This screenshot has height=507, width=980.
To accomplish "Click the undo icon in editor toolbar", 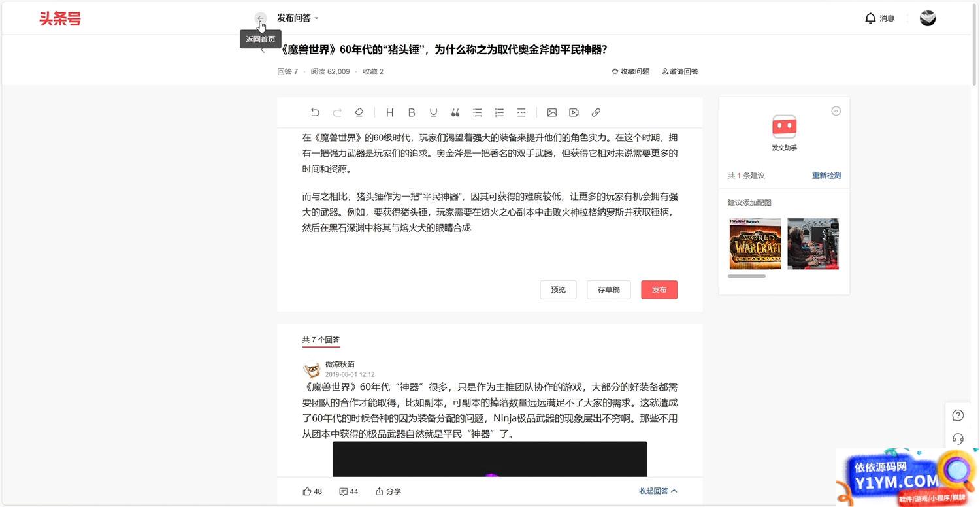I will pyautogui.click(x=315, y=112).
